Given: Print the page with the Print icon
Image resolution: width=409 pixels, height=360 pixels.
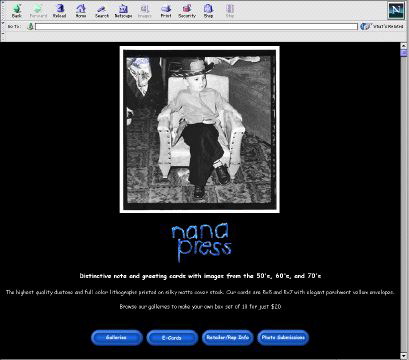Looking at the screenshot, I should click(x=166, y=11).
